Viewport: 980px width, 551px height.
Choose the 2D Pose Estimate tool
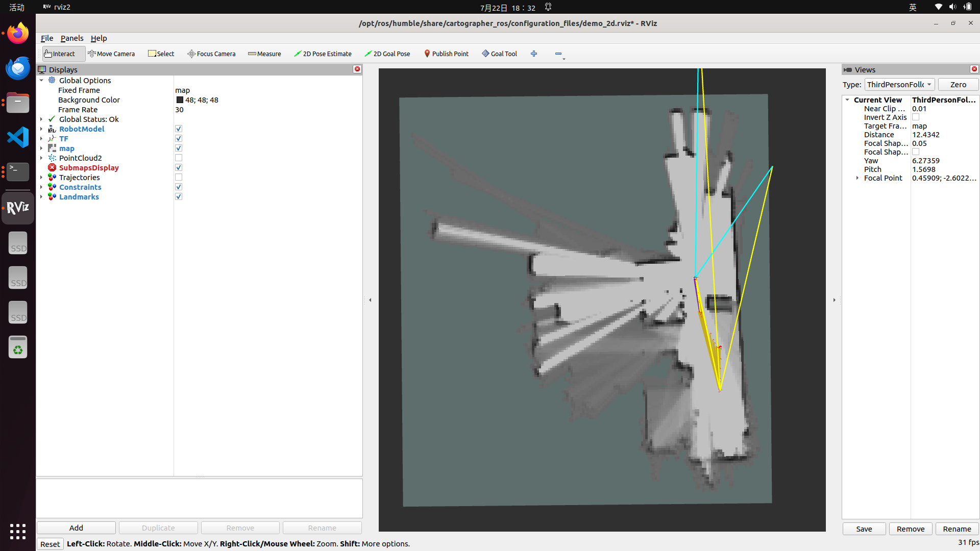tap(323, 54)
